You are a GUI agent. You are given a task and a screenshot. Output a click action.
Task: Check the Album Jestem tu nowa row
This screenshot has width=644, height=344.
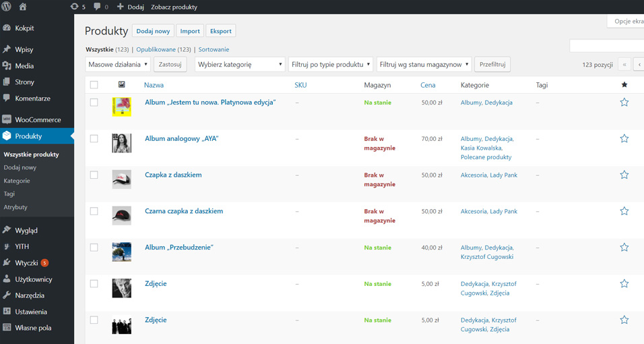coord(94,103)
